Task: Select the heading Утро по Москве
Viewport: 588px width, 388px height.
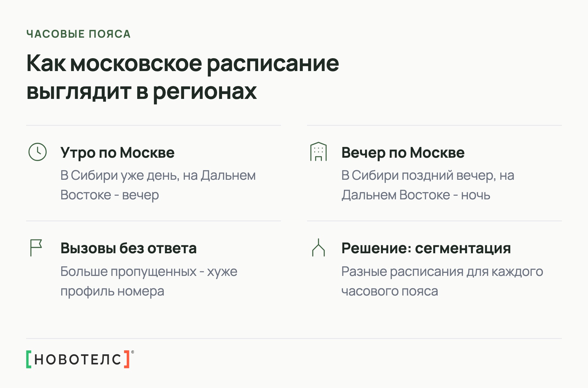Action: pyautogui.click(x=117, y=153)
